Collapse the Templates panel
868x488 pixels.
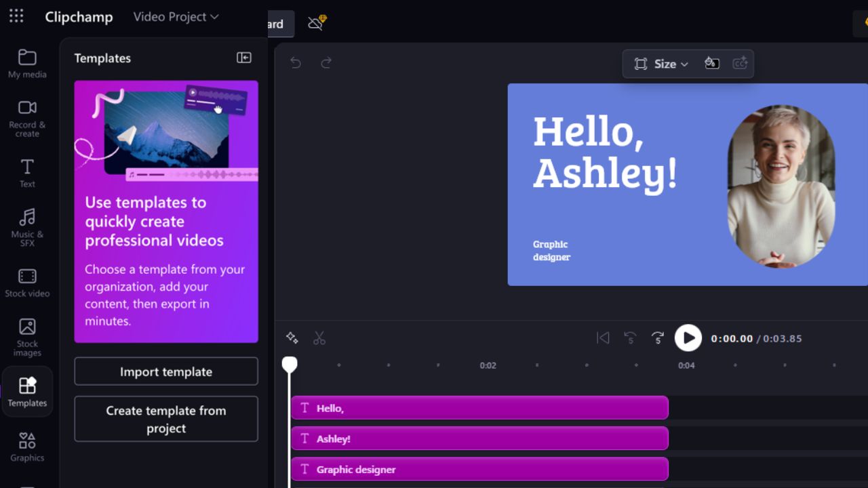(x=243, y=58)
